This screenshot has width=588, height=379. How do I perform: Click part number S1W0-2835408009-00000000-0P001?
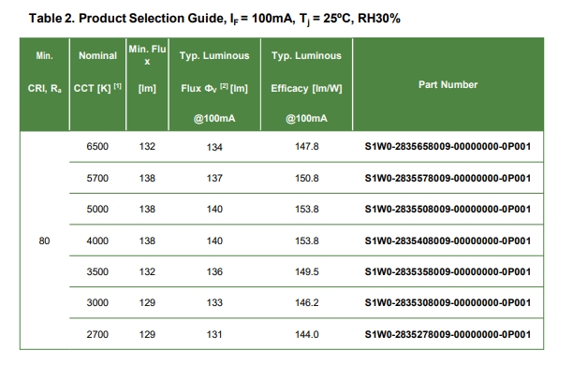coord(448,241)
